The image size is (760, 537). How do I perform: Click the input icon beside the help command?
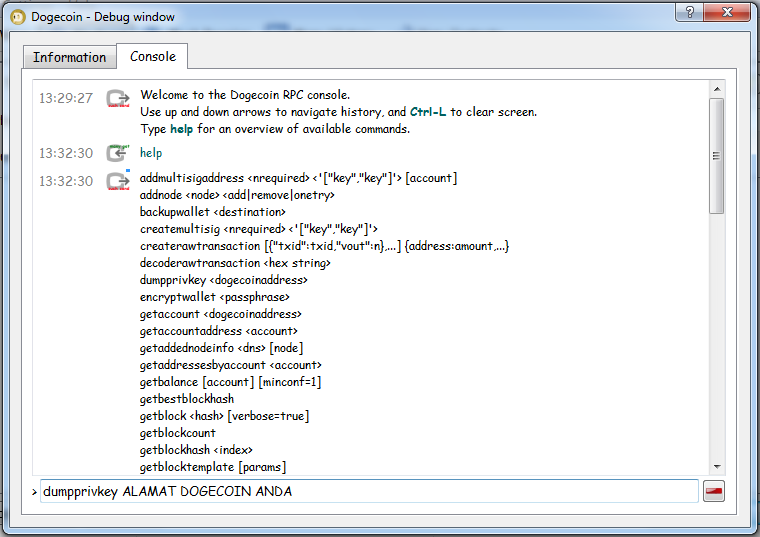[x=118, y=153]
